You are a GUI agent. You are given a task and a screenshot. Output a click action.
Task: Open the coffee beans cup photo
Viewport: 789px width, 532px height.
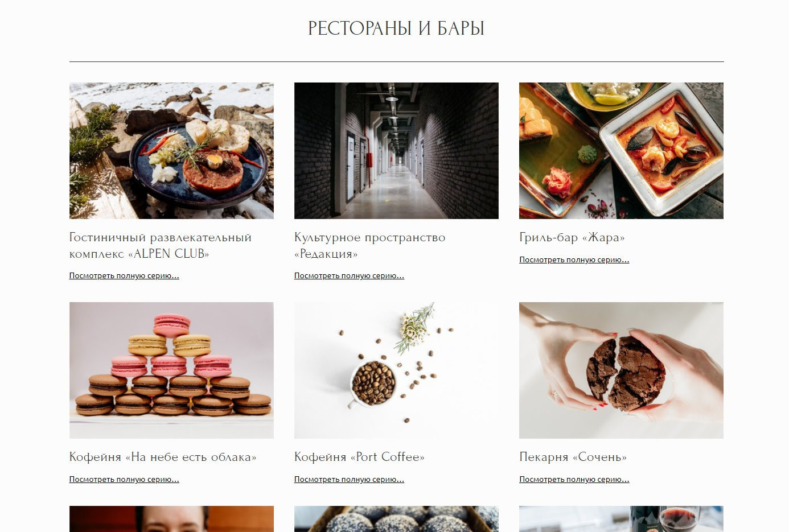[x=396, y=370]
